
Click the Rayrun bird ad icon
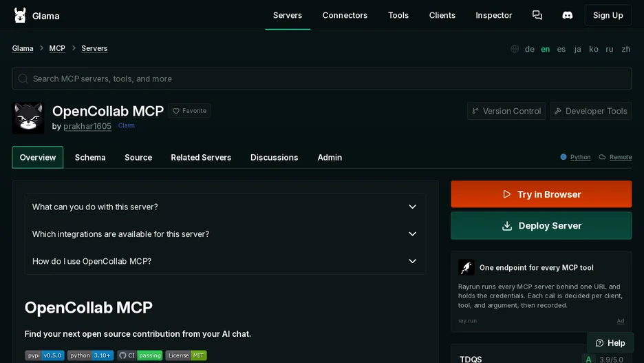pos(466,268)
